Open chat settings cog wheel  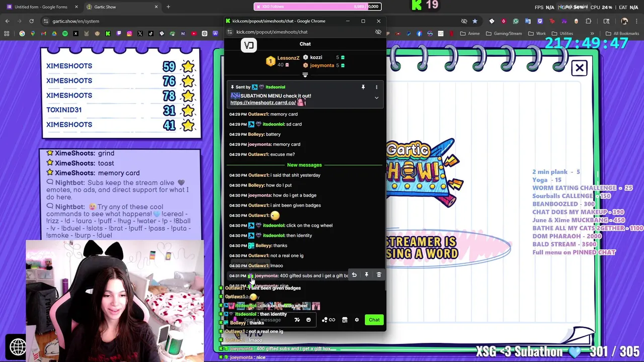[357, 320]
